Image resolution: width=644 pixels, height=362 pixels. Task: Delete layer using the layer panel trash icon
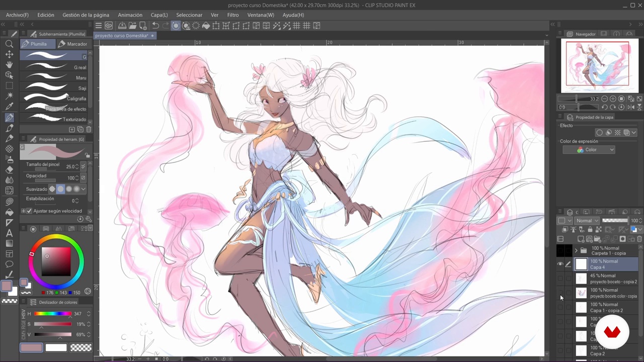[x=639, y=239]
